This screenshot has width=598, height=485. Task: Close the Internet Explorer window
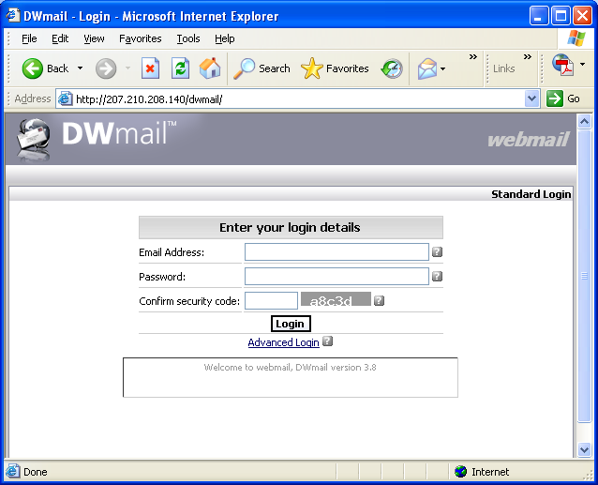583,16
